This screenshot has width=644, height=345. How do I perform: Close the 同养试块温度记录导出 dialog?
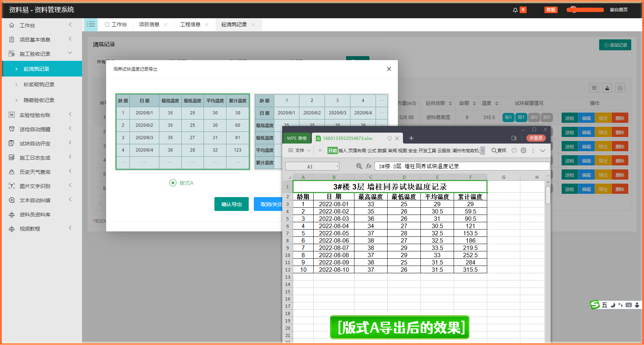(389, 69)
